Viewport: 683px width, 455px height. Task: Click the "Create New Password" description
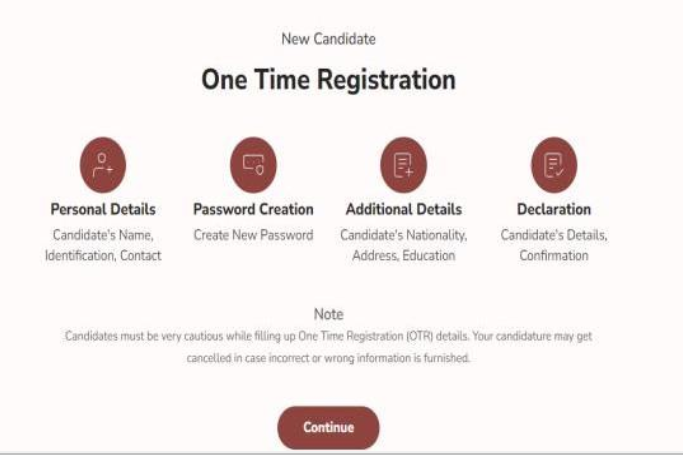pyautogui.click(x=253, y=235)
